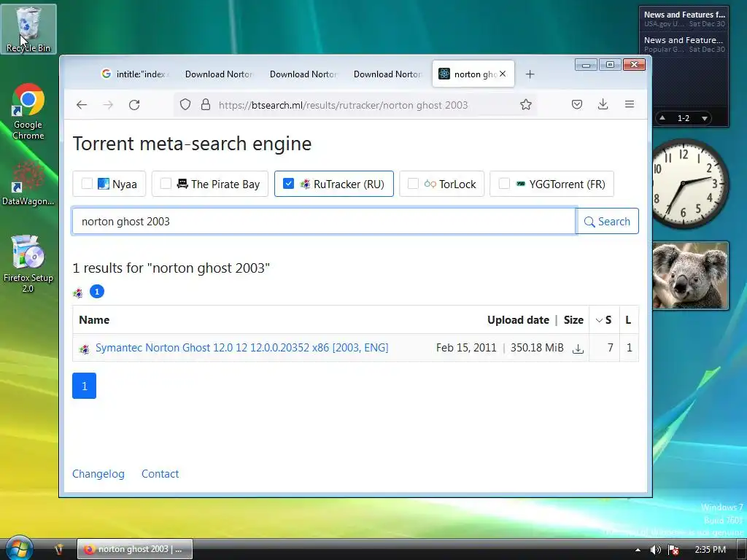Viewport: 747px width, 560px height.
Task: Close the norton ghost tab
Action: pos(503,74)
